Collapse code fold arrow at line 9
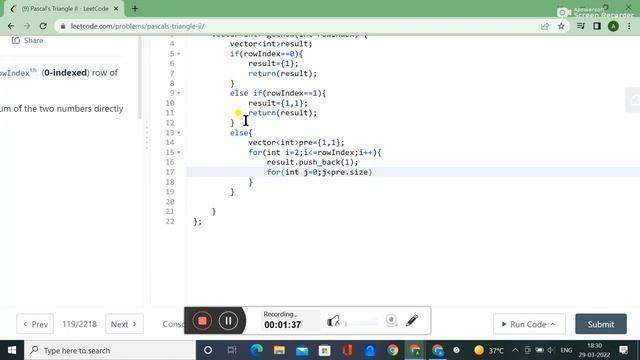Viewport: 640px width, 360px height. [x=179, y=93]
